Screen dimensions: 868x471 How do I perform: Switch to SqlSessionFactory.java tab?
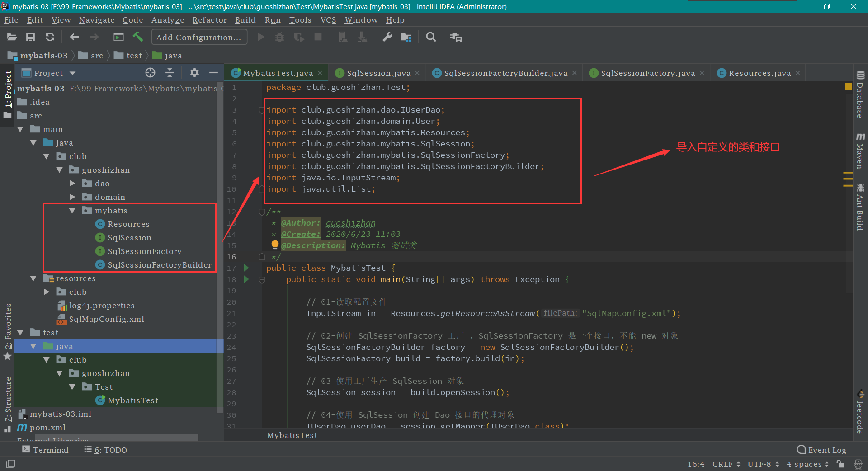(647, 73)
